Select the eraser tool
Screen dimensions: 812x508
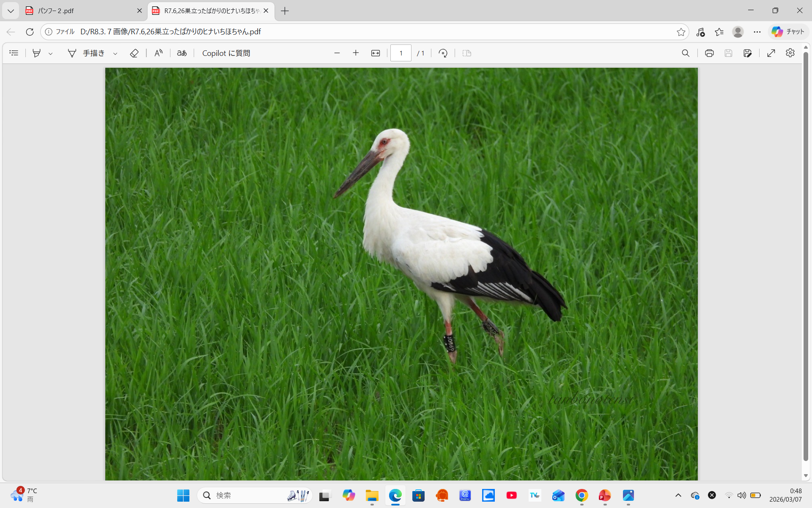pos(134,53)
